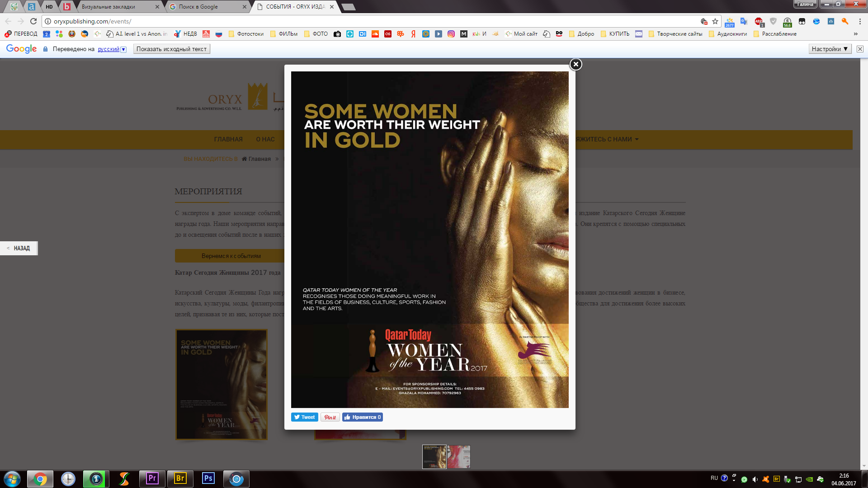
Task: Like the poster via Нравится button
Action: [363, 417]
